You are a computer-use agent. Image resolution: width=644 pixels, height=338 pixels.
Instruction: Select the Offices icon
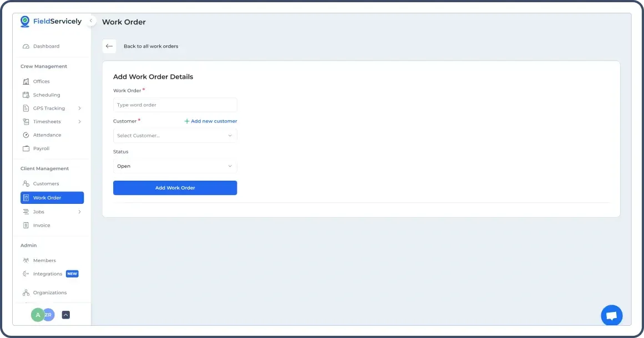click(26, 81)
